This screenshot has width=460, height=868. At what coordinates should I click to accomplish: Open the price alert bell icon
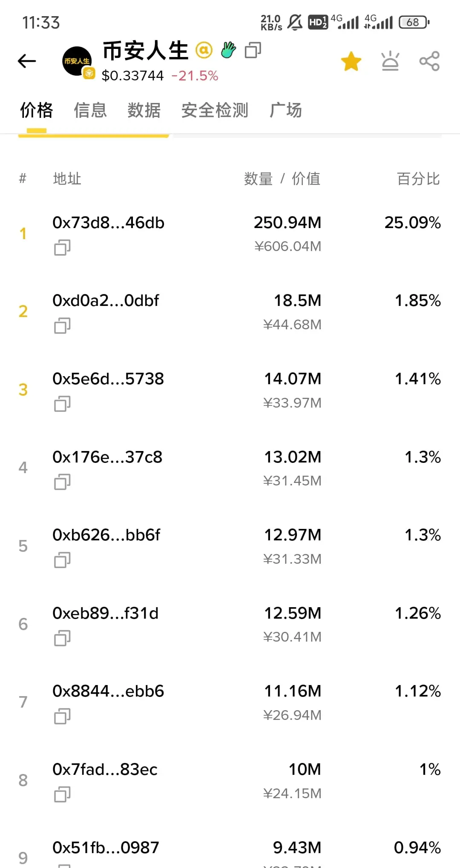(x=390, y=61)
